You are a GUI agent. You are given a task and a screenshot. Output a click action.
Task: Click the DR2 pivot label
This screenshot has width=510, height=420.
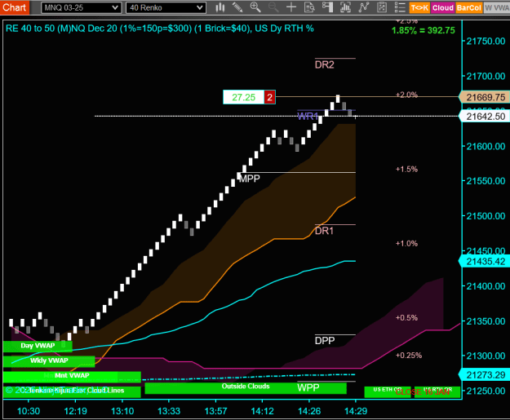pyautogui.click(x=324, y=64)
